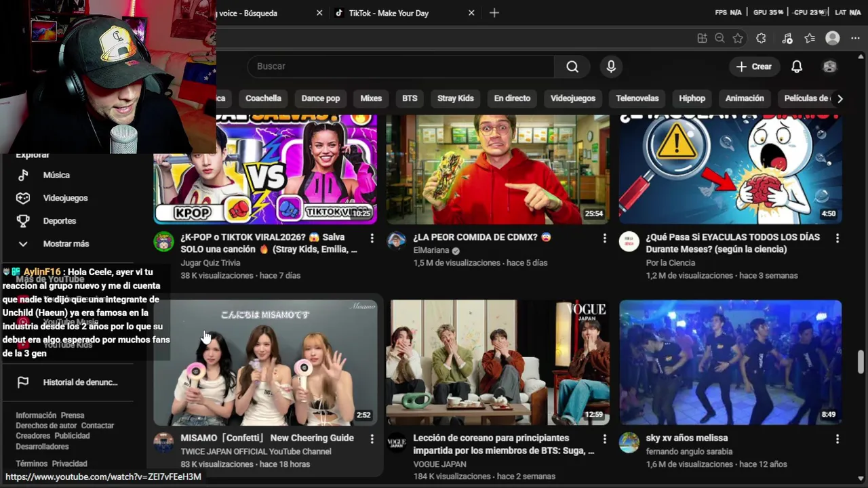This screenshot has width=868, height=488.
Task: Open Historial de denuncias sidebar item
Action: pyautogui.click(x=80, y=382)
